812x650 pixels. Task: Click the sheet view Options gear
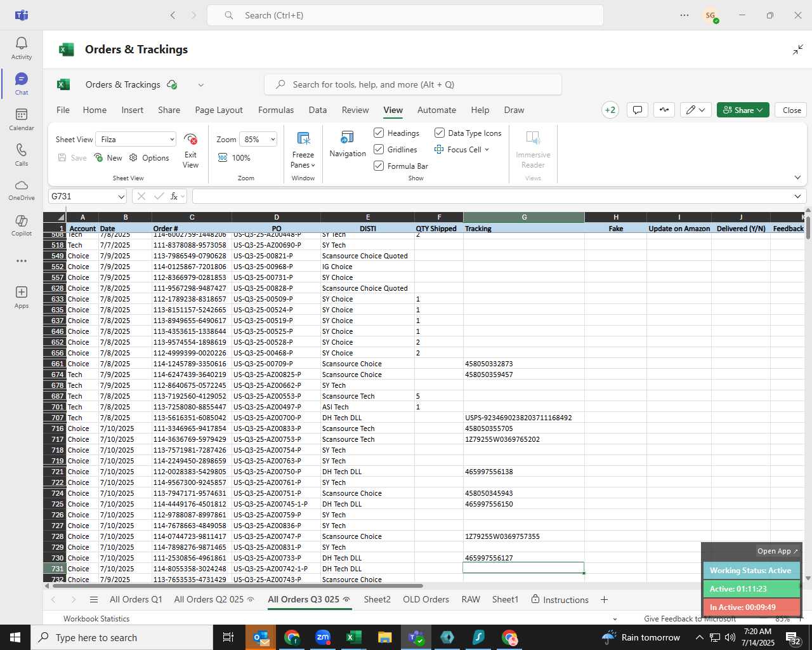point(133,158)
